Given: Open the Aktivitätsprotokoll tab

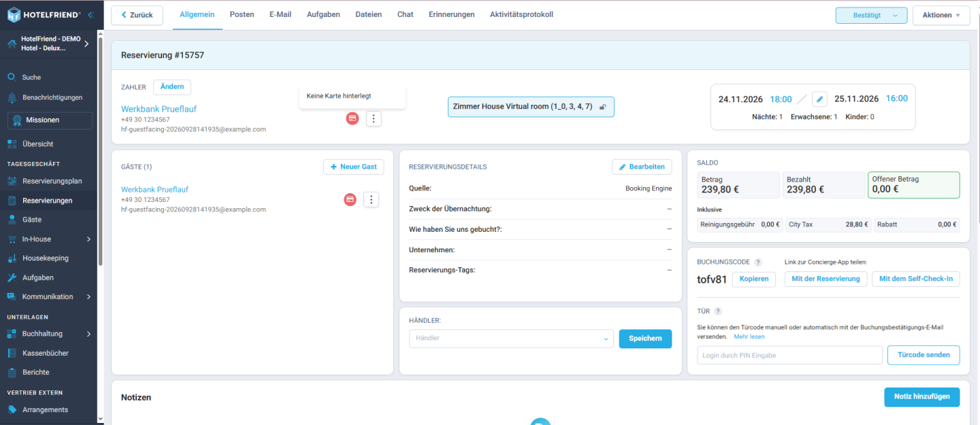Looking at the screenshot, I should pos(521,14).
